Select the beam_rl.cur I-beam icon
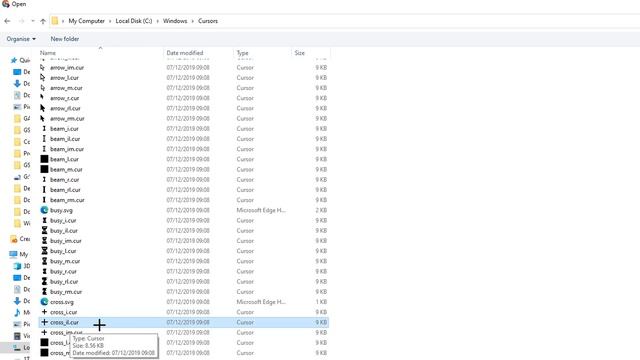Viewport: 640px width, 360px height. pyautogui.click(x=44, y=190)
